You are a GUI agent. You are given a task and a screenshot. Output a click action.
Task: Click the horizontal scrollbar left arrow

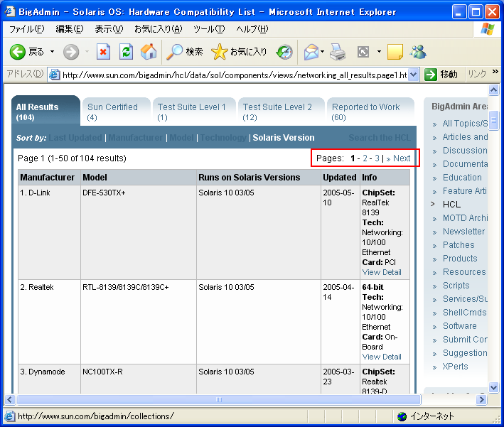(x=9, y=399)
